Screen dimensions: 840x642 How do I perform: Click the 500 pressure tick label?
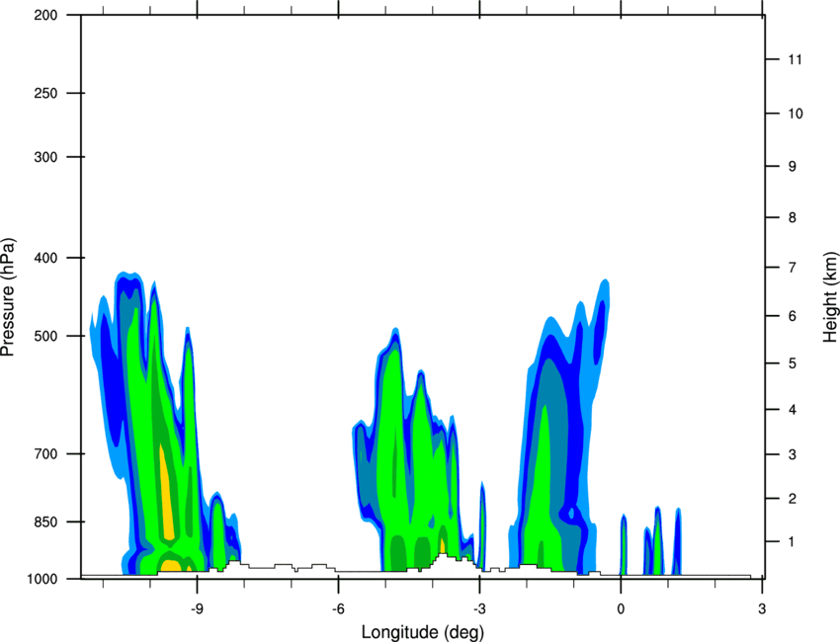coord(45,336)
